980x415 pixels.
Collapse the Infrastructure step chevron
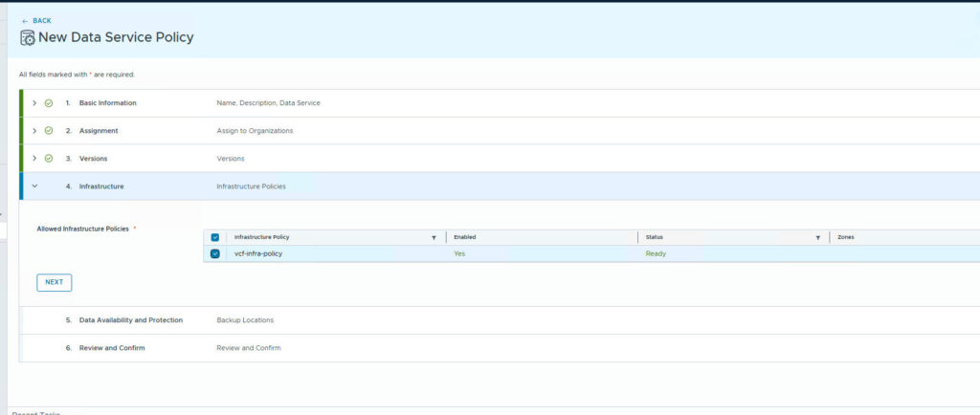point(34,186)
